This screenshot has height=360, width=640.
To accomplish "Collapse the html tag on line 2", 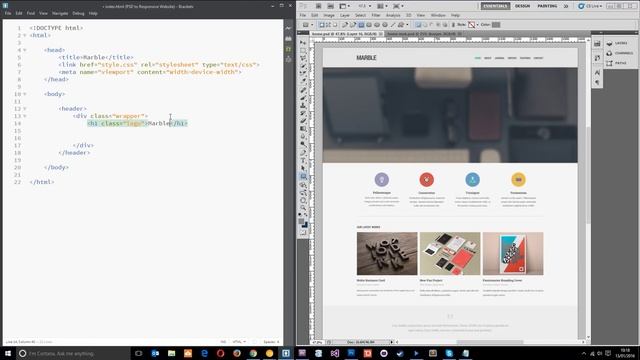I will (24, 36).
